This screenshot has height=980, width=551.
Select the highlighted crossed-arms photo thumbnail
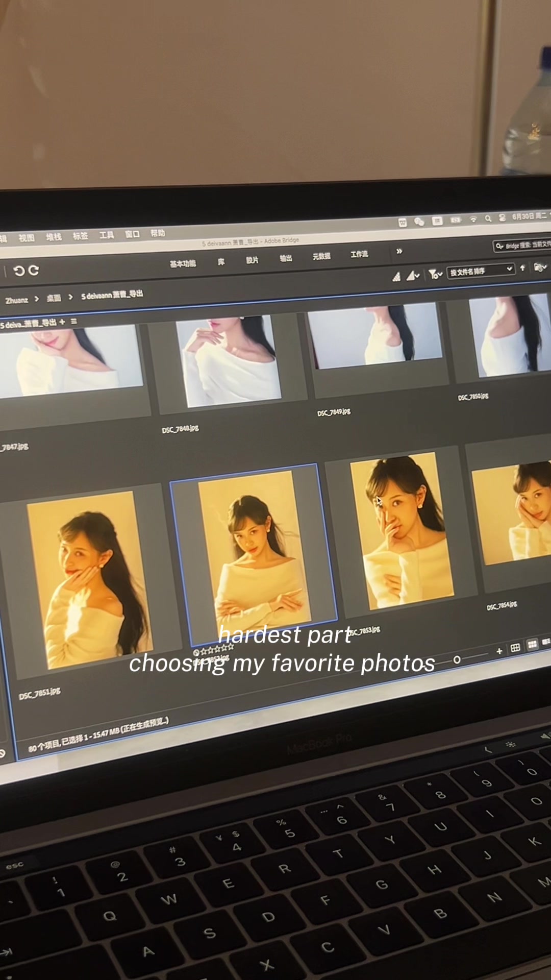(x=254, y=553)
